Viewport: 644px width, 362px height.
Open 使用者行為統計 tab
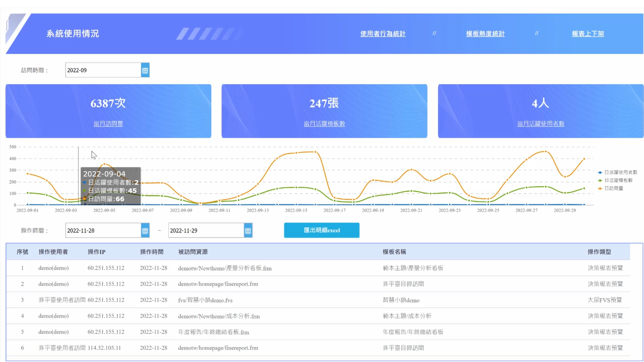pyautogui.click(x=383, y=34)
